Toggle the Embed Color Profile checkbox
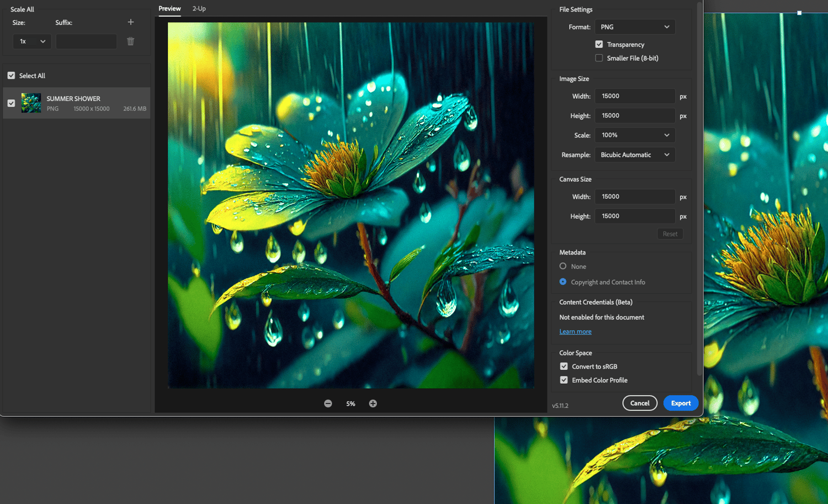Viewport: 828px width, 504px height. tap(564, 380)
